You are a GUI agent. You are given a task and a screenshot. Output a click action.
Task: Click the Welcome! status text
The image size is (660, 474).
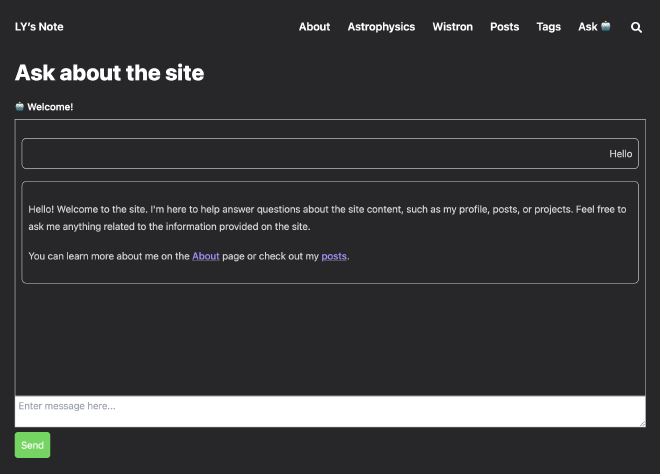click(x=50, y=107)
